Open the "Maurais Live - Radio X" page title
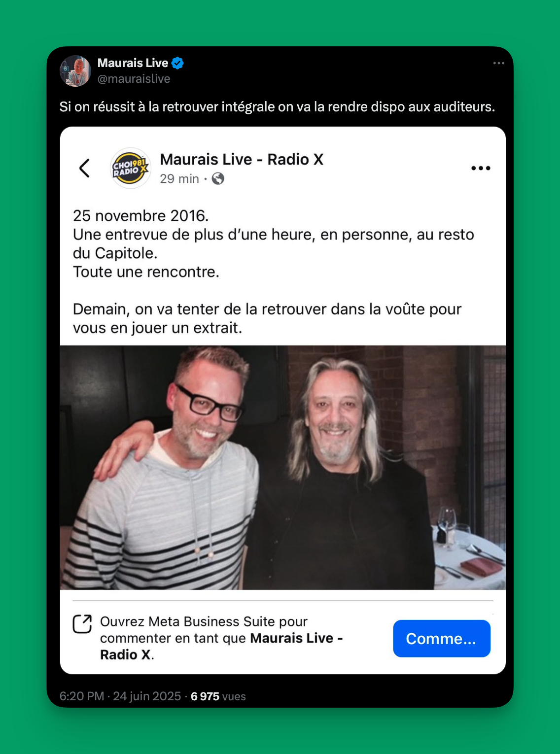Screen dimensions: 560x754 pos(242,160)
